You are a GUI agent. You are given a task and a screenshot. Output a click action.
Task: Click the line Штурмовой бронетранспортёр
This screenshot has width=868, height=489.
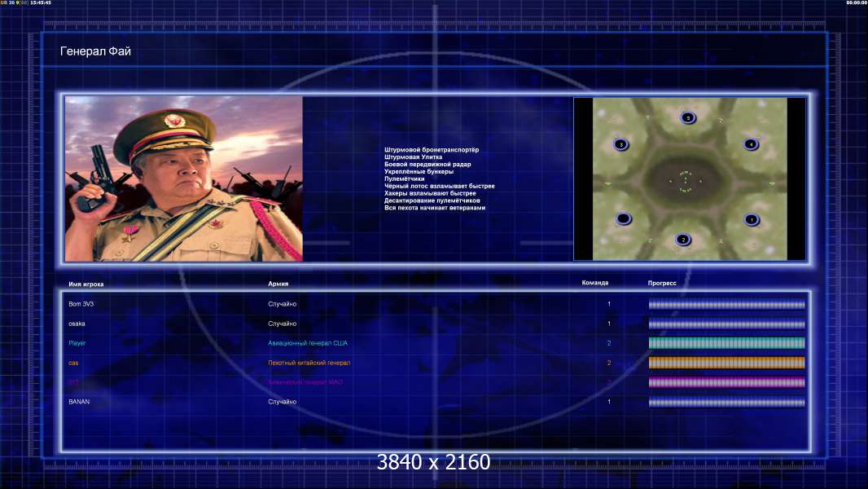tap(432, 149)
